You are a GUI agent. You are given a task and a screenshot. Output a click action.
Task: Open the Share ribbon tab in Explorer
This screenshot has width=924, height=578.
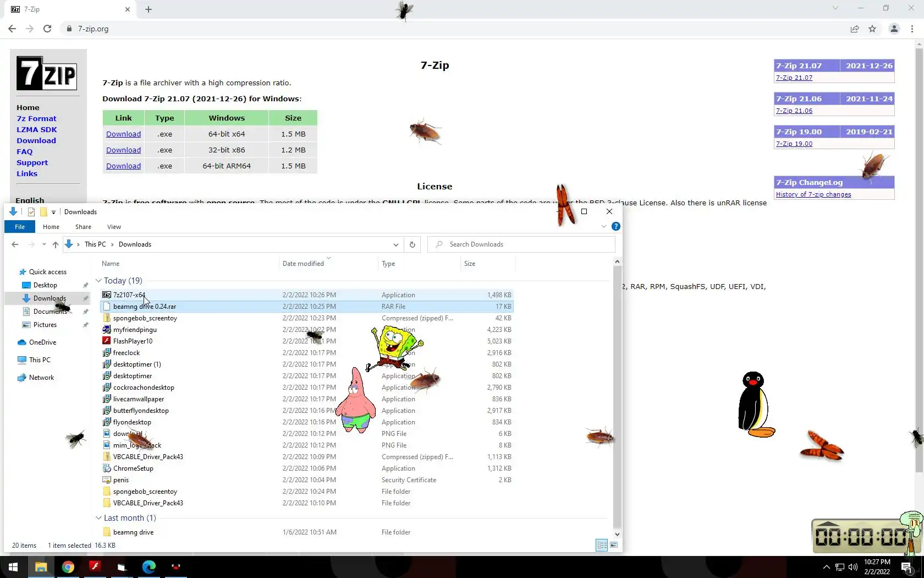83,227
